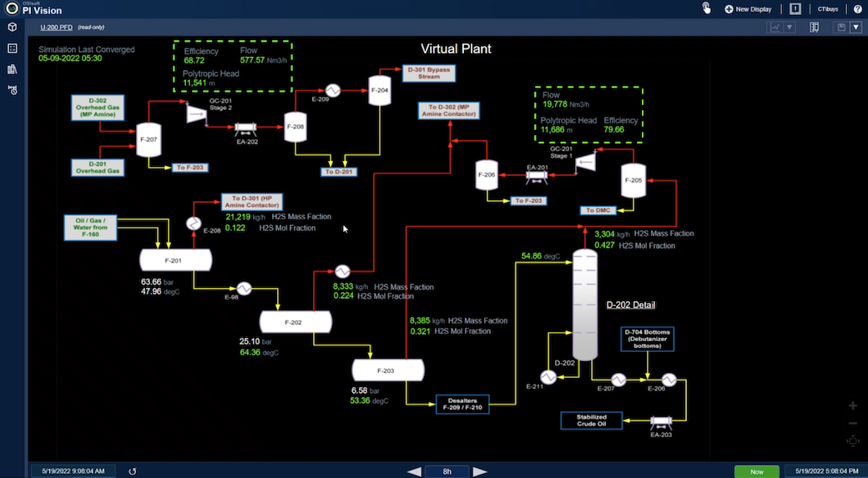Open the CTIbuys user menu
Image resolution: width=868 pixels, height=478 pixels.
point(827,9)
